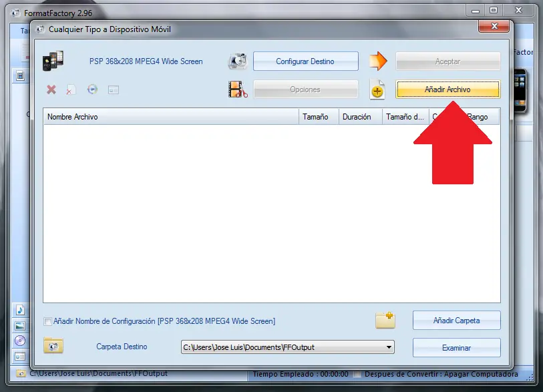
Task: Click output folder icon in FormatFactory status bar
Action: (x=21, y=374)
